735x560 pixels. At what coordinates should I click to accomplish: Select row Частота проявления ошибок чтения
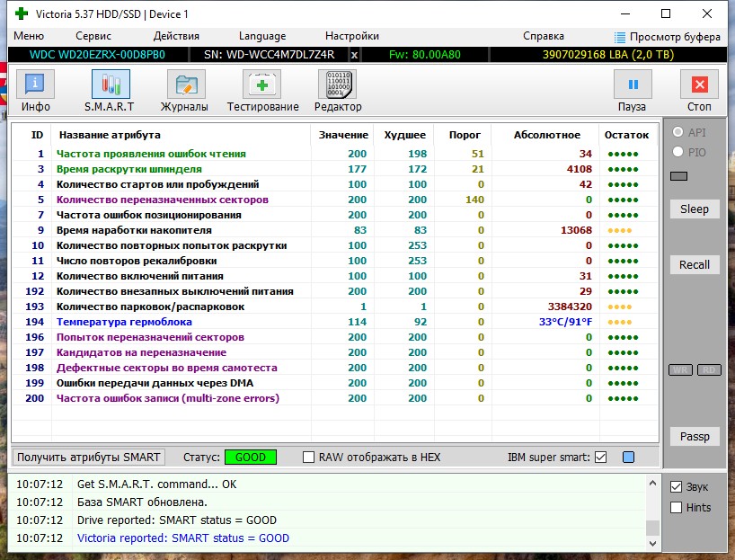(334, 154)
